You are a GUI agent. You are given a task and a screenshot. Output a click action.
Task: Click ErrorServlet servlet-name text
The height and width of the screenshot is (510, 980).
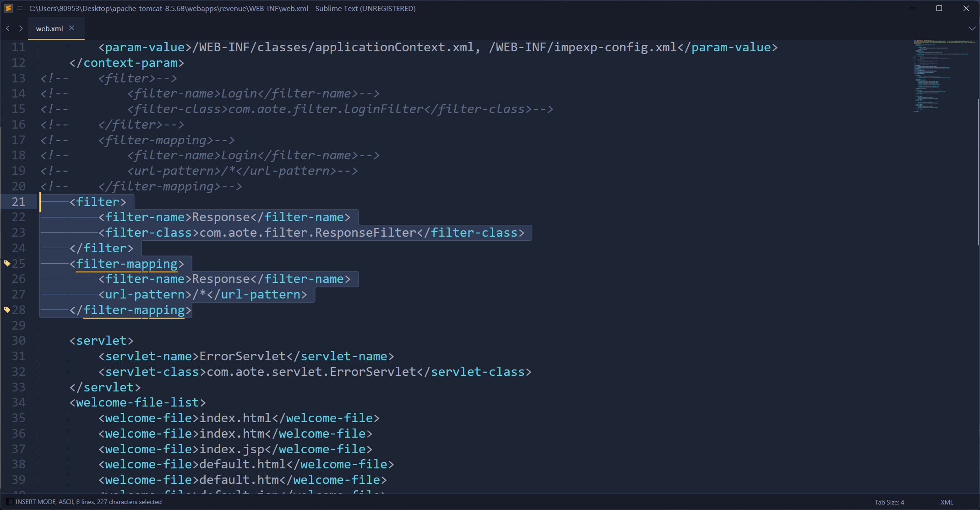click(243, 356)
